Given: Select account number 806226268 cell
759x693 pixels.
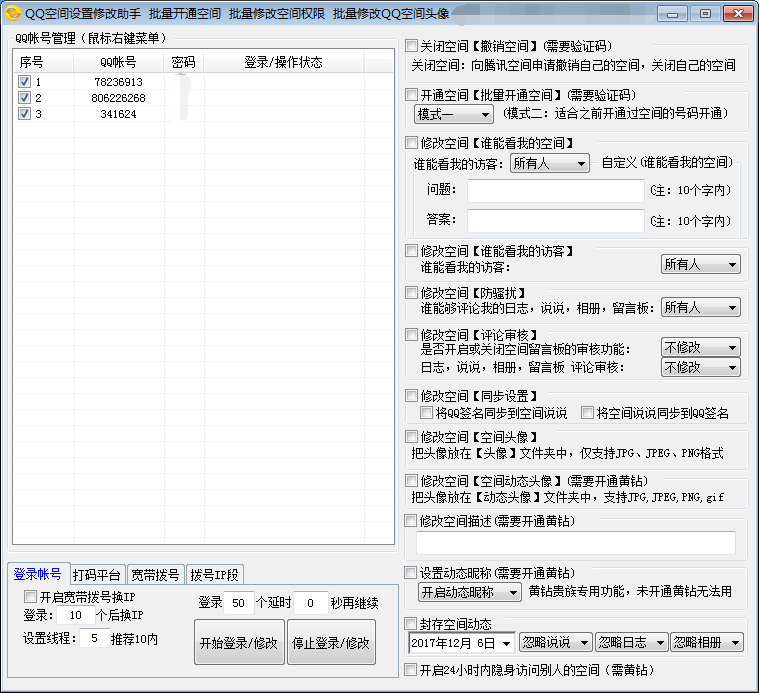Looking at the screenshot, I should (119, 98).
